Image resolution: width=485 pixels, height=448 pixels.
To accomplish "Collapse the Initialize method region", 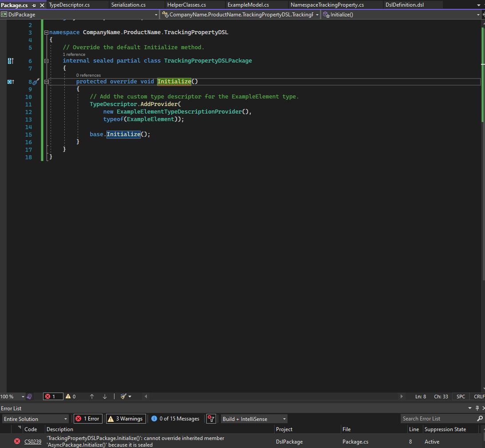I will [46, 82].
